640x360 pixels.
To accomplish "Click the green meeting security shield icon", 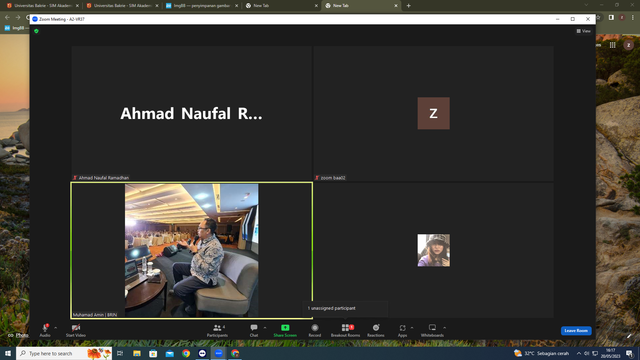I will [36, 31].
